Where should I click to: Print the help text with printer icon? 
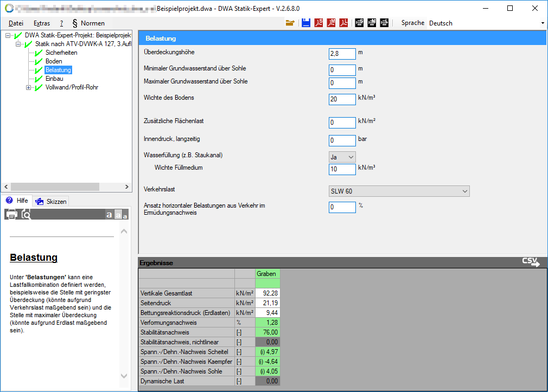11,214
